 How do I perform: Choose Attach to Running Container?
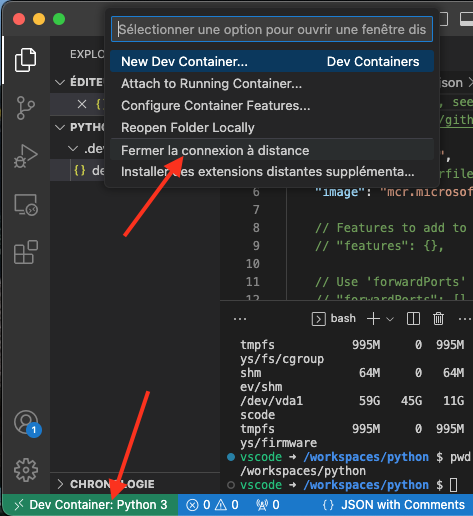coord(272,83)
